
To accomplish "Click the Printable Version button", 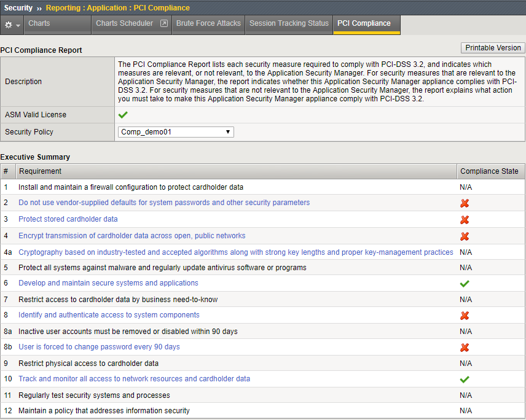I will (x=493, y=48).
